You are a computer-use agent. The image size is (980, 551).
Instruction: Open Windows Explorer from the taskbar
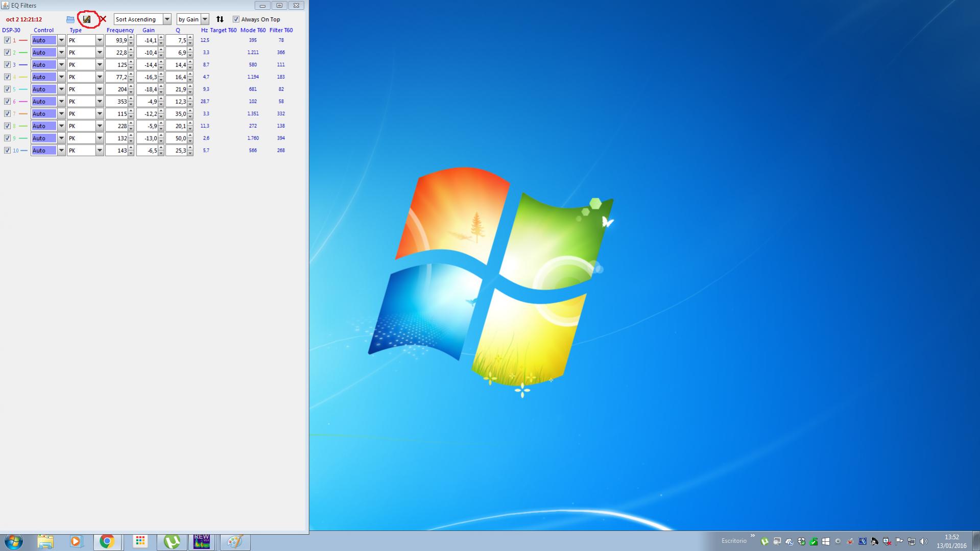coord(45,541)
